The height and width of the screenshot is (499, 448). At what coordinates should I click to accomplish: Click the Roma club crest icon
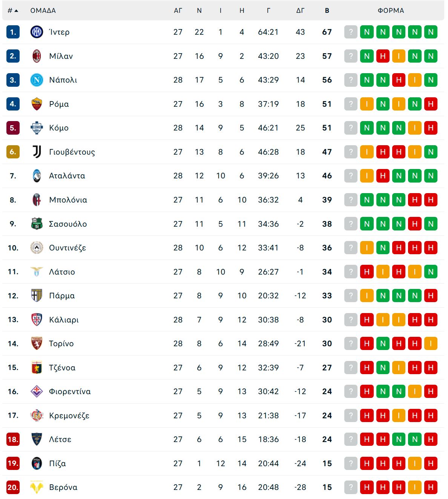point(37,104)
